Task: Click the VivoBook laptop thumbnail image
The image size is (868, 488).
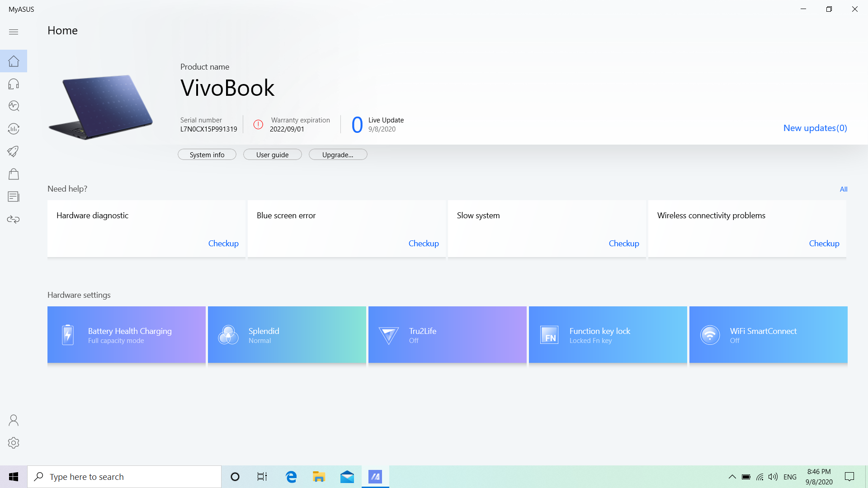Action: 101,107
